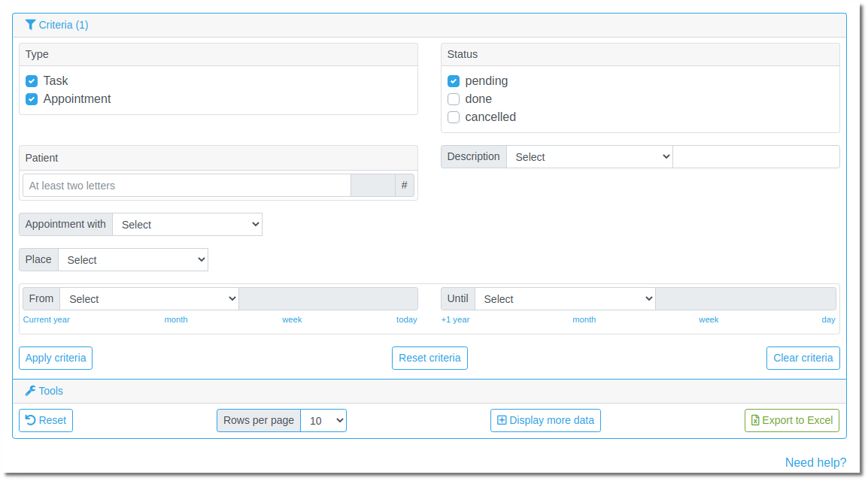Click the Patient section heading

click(x=41, y=158)
